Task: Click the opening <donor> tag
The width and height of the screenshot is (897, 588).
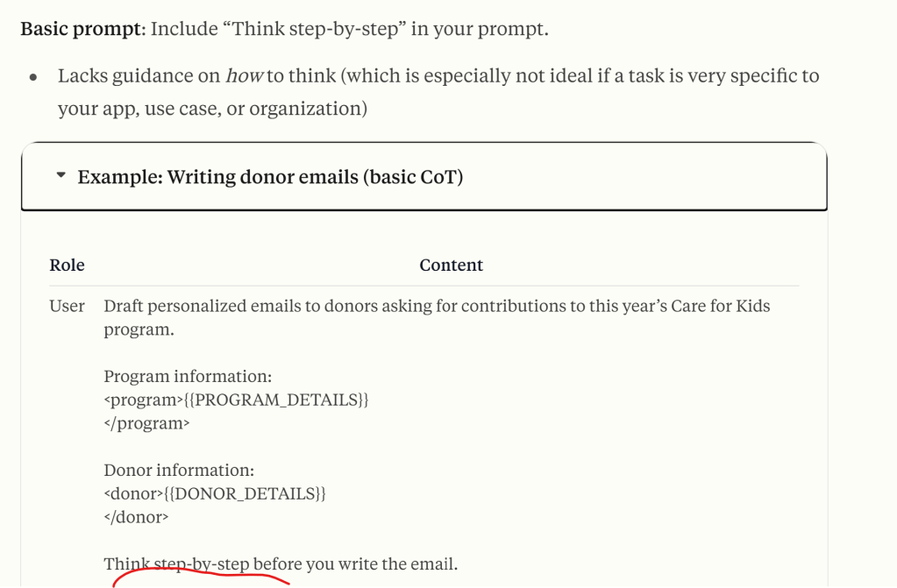Action: (132, 493)
